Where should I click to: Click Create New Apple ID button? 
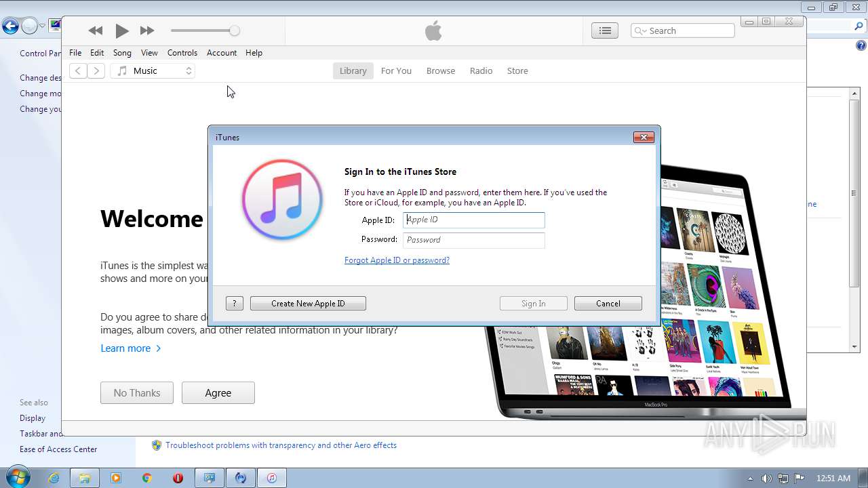tap(308, 304)
